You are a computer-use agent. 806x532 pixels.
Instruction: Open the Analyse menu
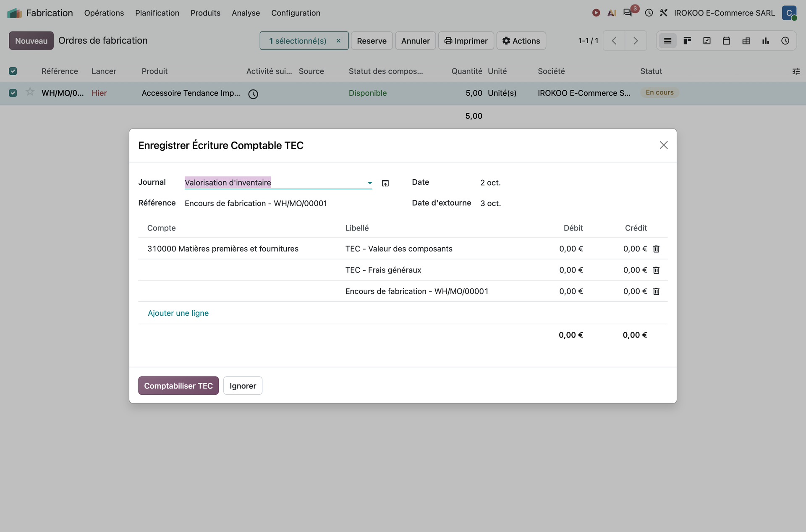click(x=246, y=13)
